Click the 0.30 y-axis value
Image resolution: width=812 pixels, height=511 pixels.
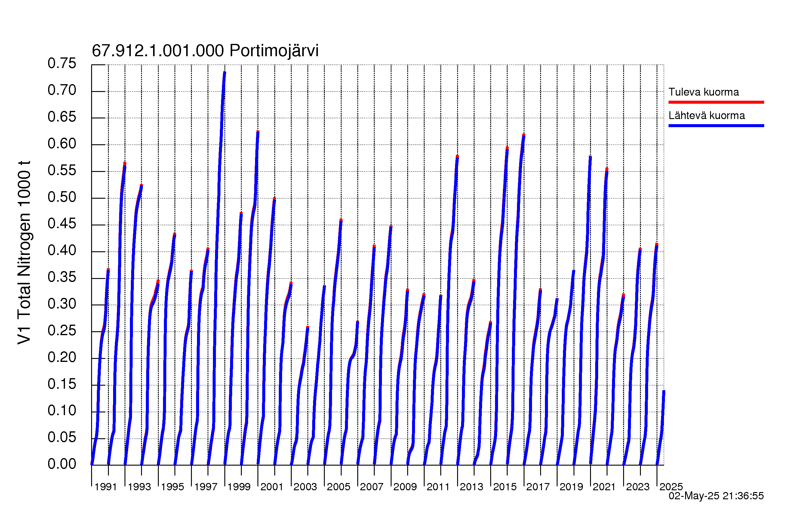coord(62,304)
